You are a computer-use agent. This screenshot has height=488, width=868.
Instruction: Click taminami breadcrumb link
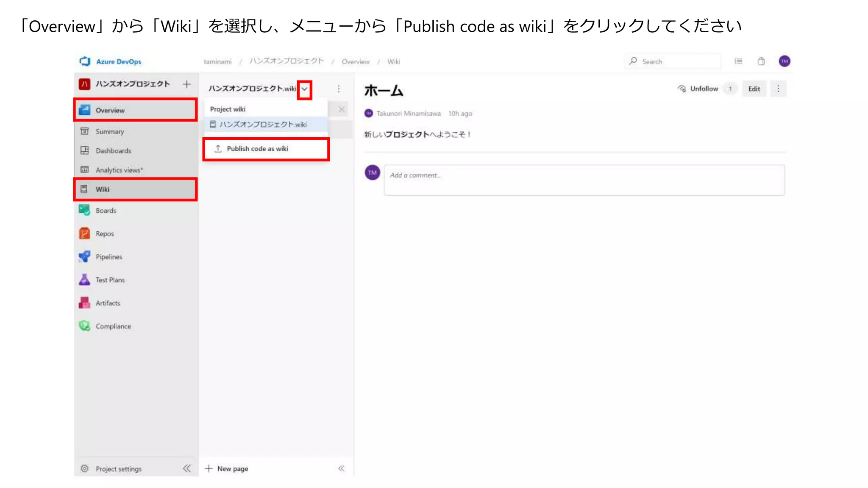click(x=217, y=62)
